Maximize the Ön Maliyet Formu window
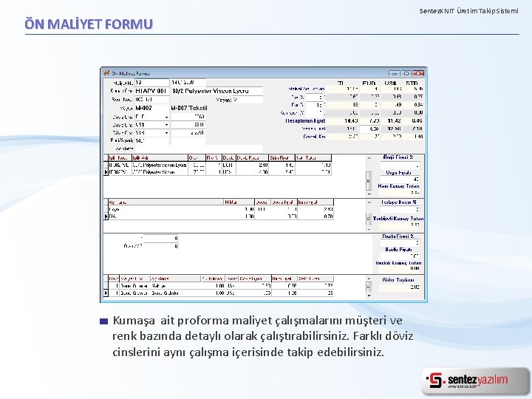 click(x=406, y=73)
